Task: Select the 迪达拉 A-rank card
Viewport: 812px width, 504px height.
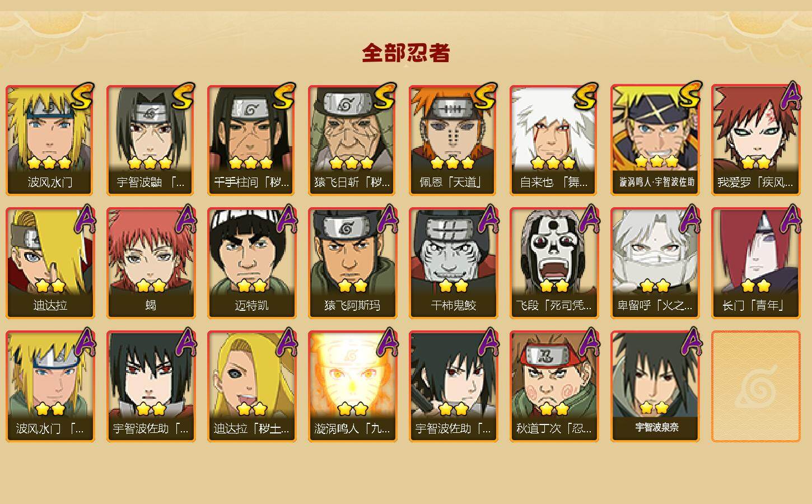Action: [x=50, y=263]
